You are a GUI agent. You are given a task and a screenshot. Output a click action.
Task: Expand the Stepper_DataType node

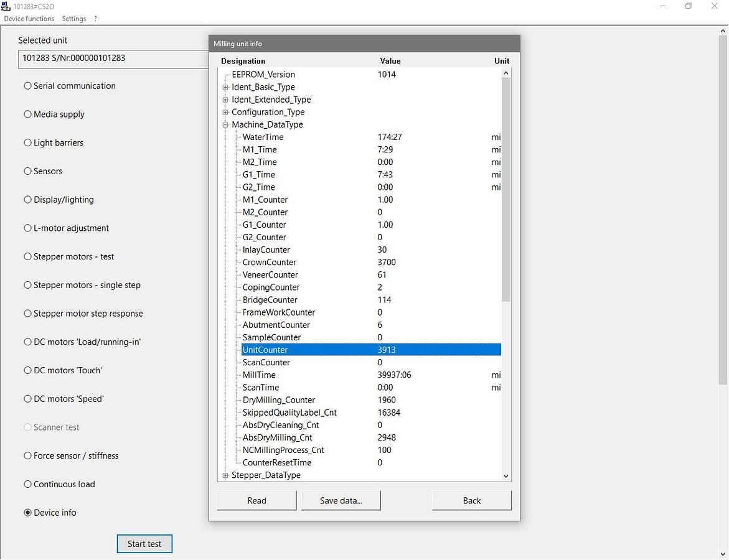[225, 475]
